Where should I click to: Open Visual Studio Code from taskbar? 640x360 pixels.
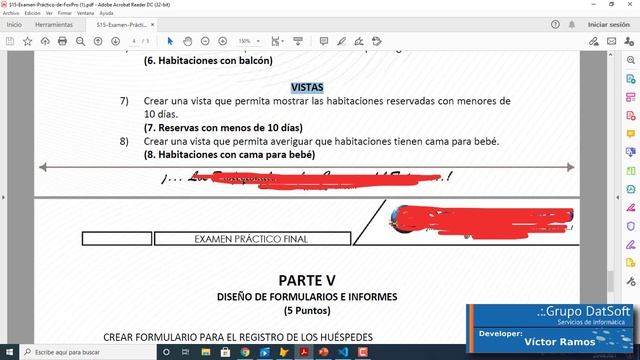[x=343, y=352]
